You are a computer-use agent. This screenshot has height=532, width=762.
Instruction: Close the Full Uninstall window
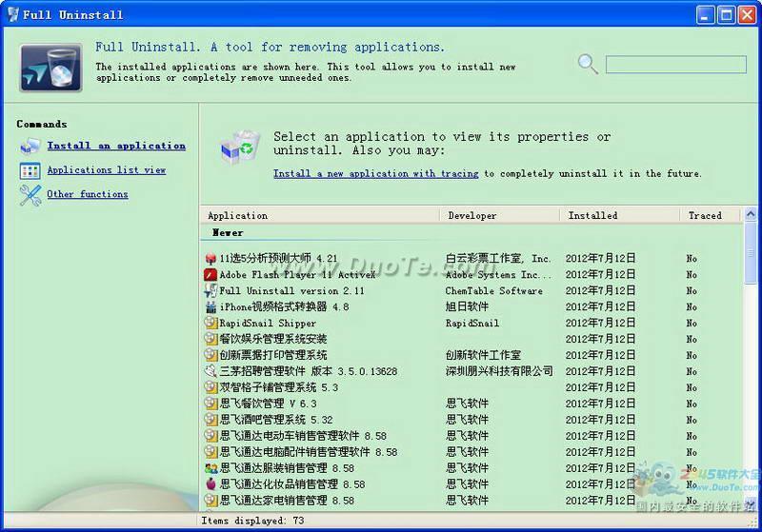(x=748, y=14)
